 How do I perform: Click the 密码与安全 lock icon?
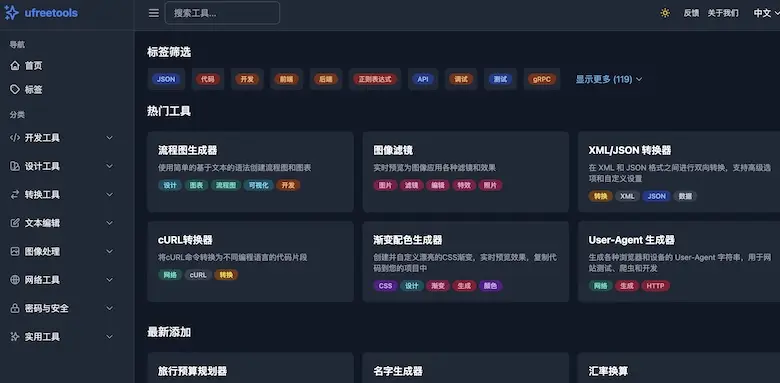coord(15,308)
